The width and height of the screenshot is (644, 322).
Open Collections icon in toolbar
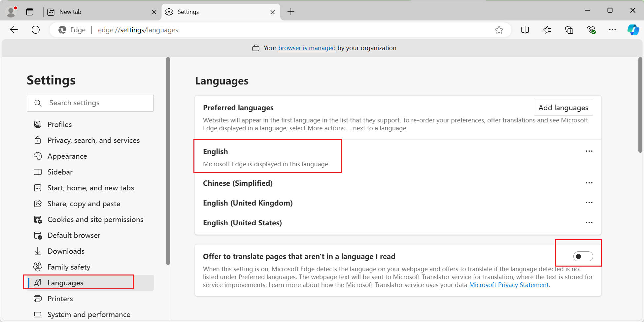pos(569,30)
